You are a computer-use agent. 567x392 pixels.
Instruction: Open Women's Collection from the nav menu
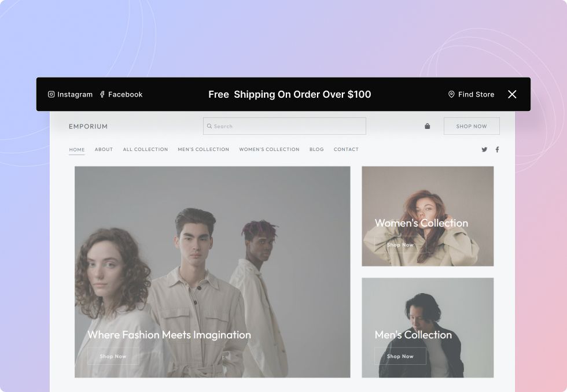tap(269, 150)
